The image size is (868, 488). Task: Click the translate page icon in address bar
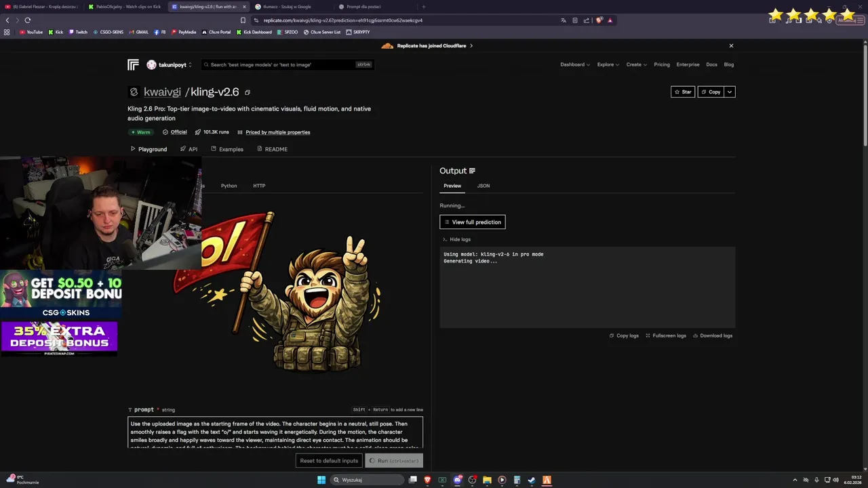point(563,20)
